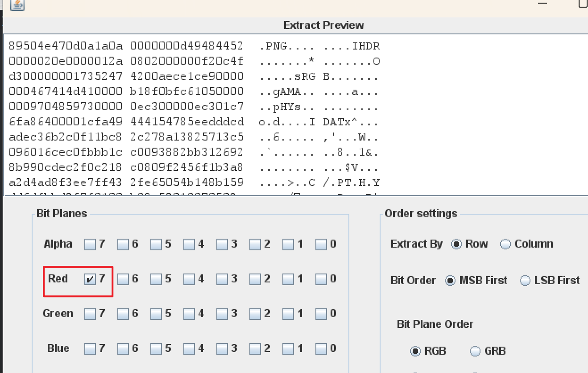Check the Red bit plane 6 box
The image size is (588, 373).
point(123,279)
